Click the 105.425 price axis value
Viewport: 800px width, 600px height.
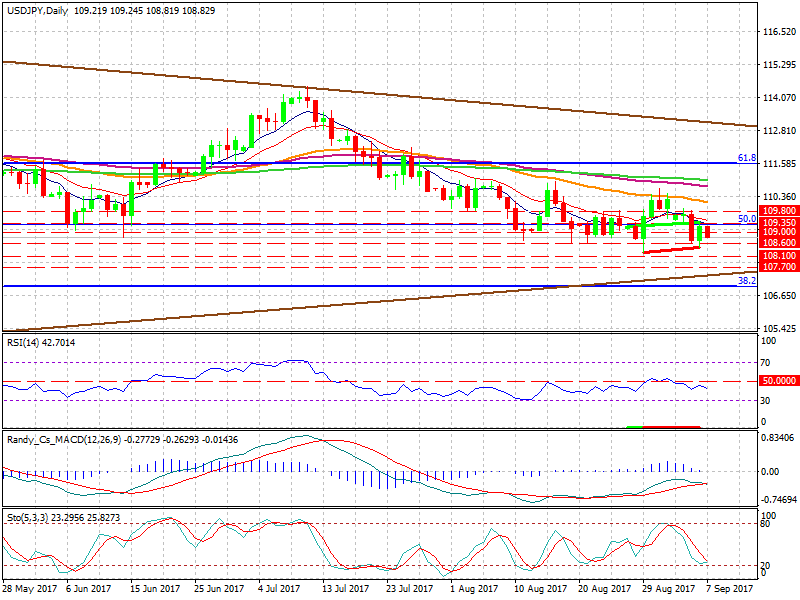click(x=779, y=328)
